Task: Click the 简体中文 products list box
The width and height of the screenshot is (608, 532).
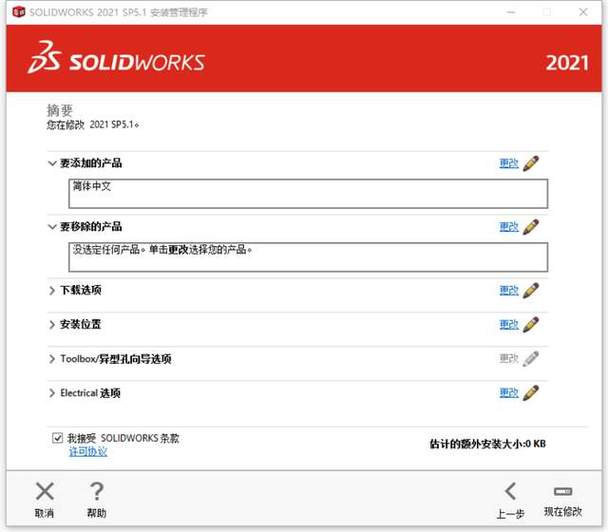Action: click(x=308, y=193)
